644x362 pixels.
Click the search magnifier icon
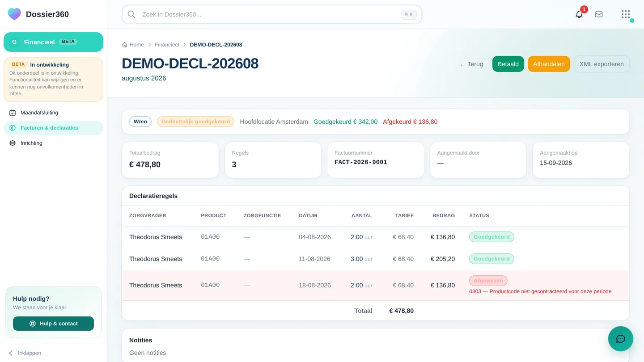[131, 14]
